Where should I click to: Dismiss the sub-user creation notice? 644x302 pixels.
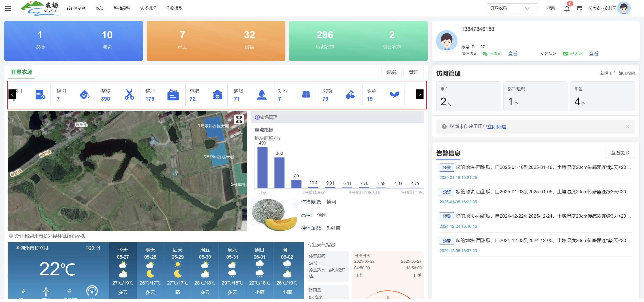click(x=627, y=126)
